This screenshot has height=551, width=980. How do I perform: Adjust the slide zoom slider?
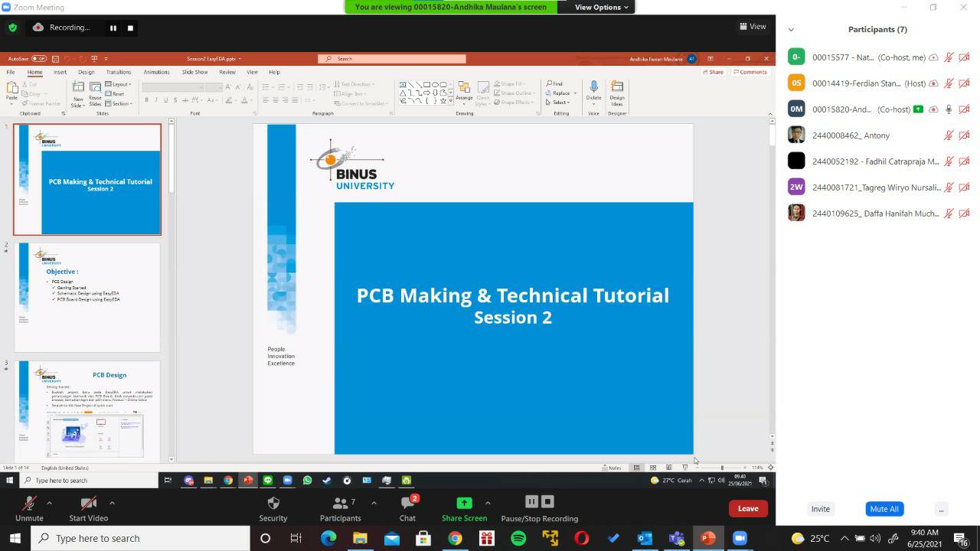722,468
